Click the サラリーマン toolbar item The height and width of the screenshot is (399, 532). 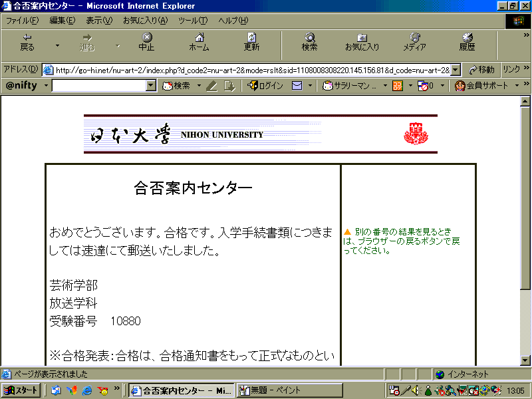350,86
